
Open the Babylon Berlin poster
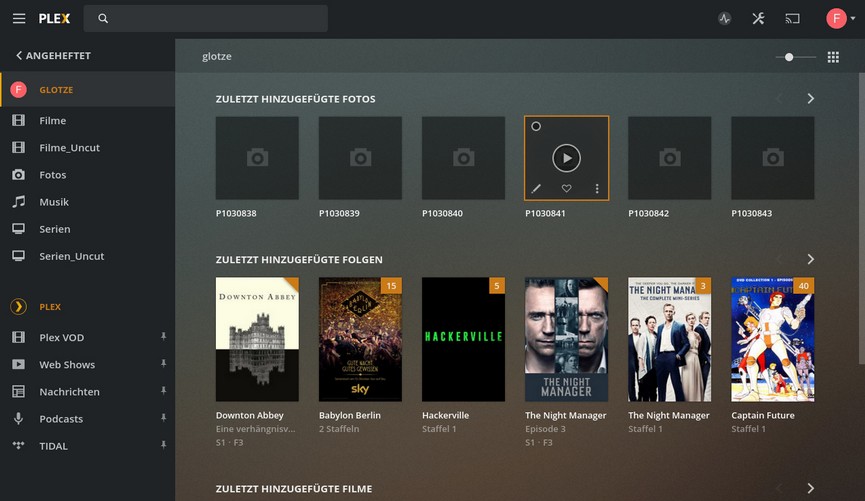pos(360,339)
